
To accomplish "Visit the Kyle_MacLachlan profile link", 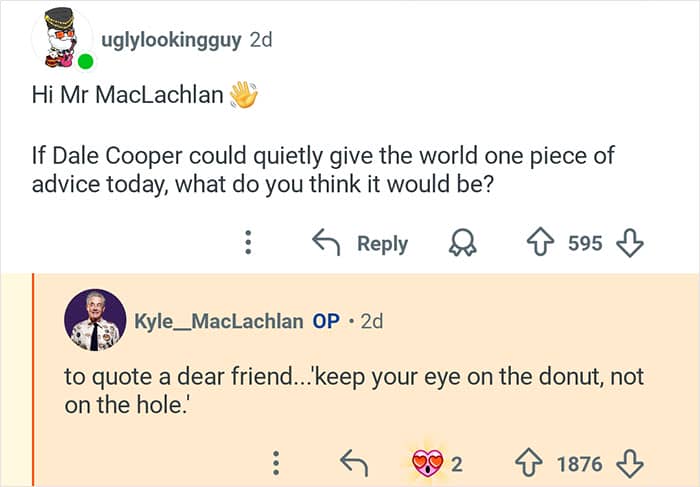I will tap(218, 321).
